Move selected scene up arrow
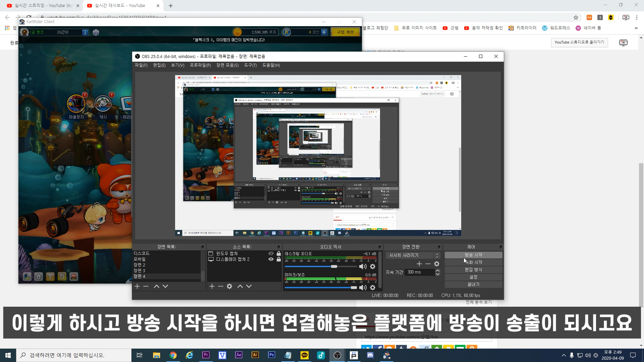The height and width of the screenshot is (362, 644). tap(157, 286)
